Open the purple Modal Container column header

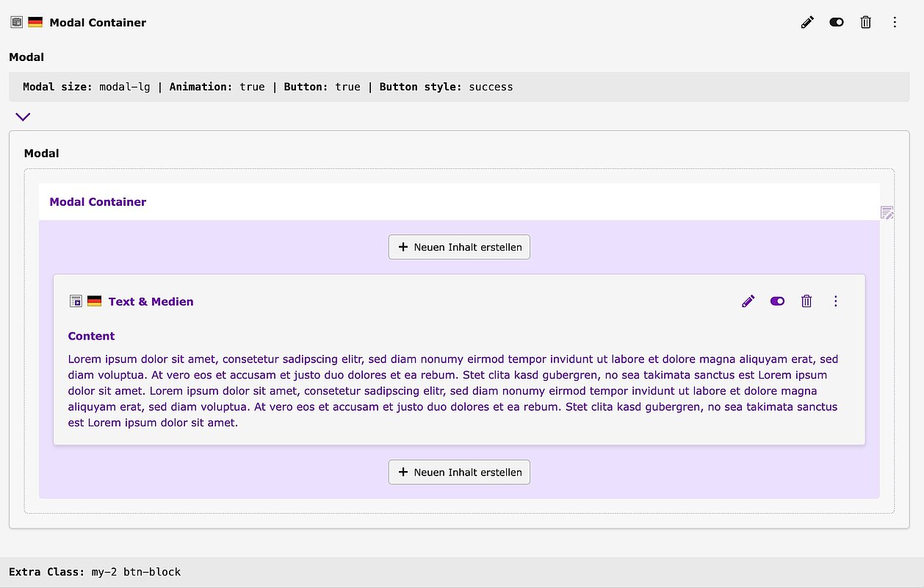point(98,202)
